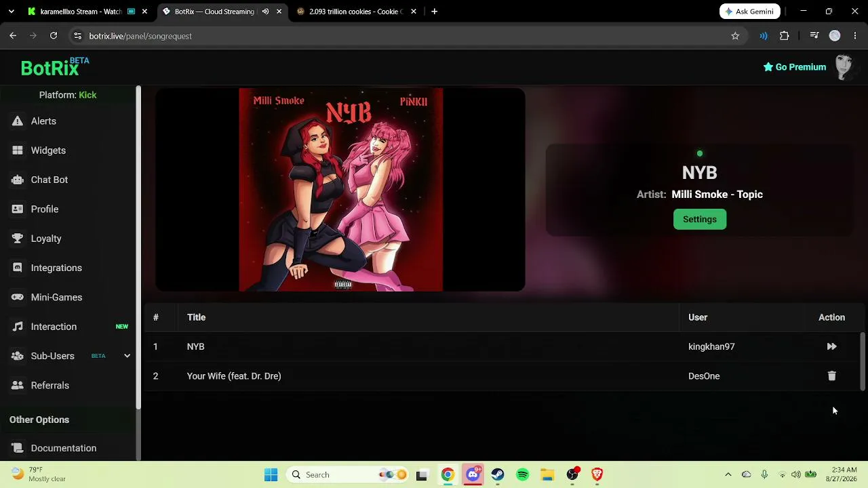Open the Profile card icon

point(18,209)
